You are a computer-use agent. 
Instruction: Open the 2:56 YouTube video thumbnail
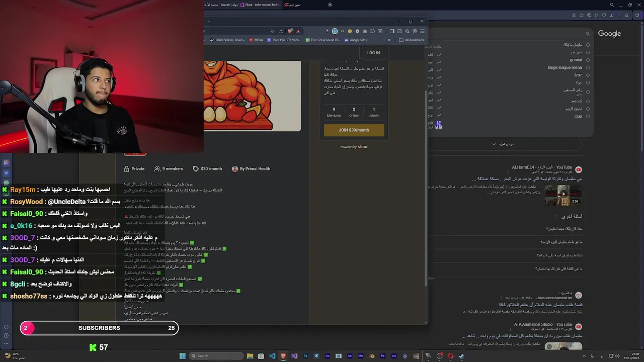pos(563,195)
